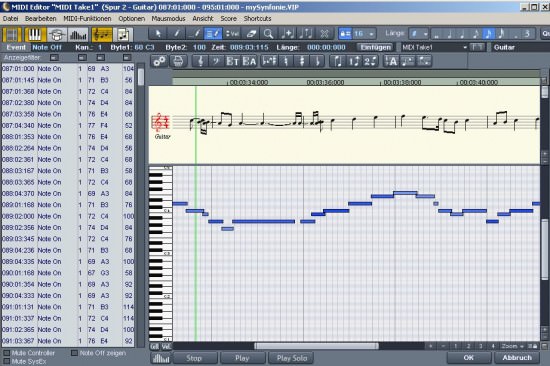Open the Score menu
The width and height of the screenshot is (550, 366).
[x=228, y=19]
